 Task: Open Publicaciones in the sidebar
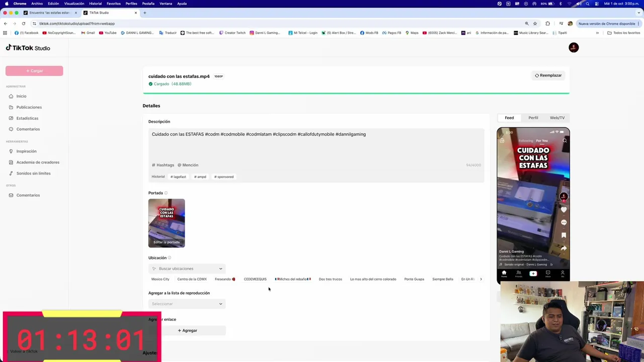coord(29,107)
